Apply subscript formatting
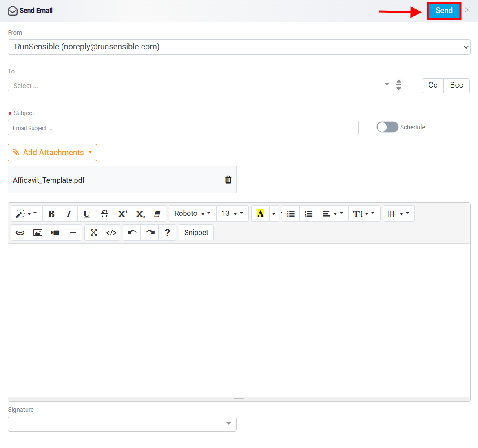This screenshot has width=478, height=448. (140, 213)
